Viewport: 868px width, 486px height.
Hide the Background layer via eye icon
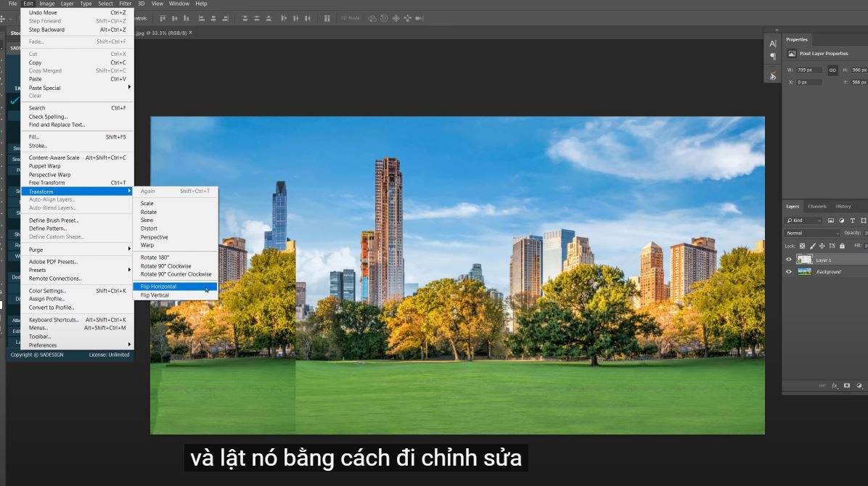pyautogui.click(x=789, y=272)
